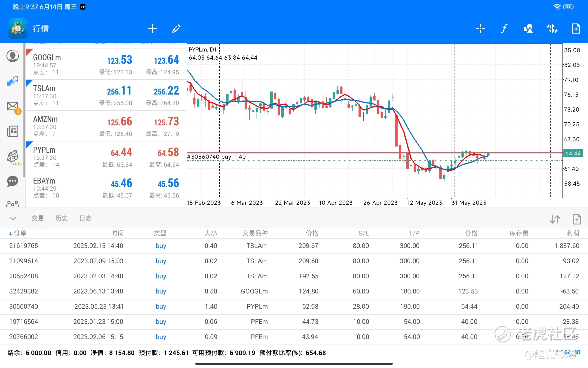This screenshot has height=368, width=588.
Task: Select the PYPLm quote row
Action: point(106,157)
